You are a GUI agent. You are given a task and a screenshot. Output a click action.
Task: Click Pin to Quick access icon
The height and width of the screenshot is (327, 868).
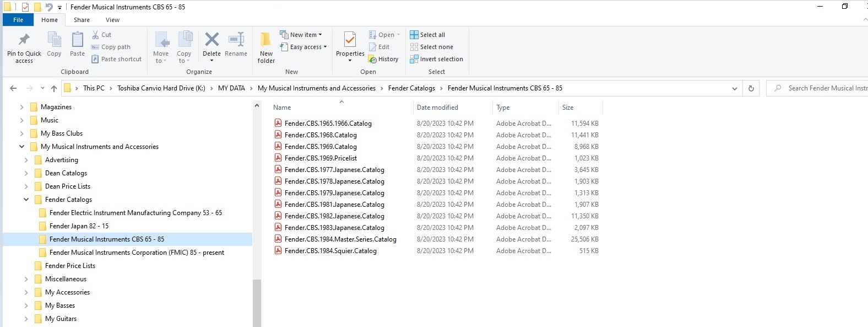click(x=24, y=47)
